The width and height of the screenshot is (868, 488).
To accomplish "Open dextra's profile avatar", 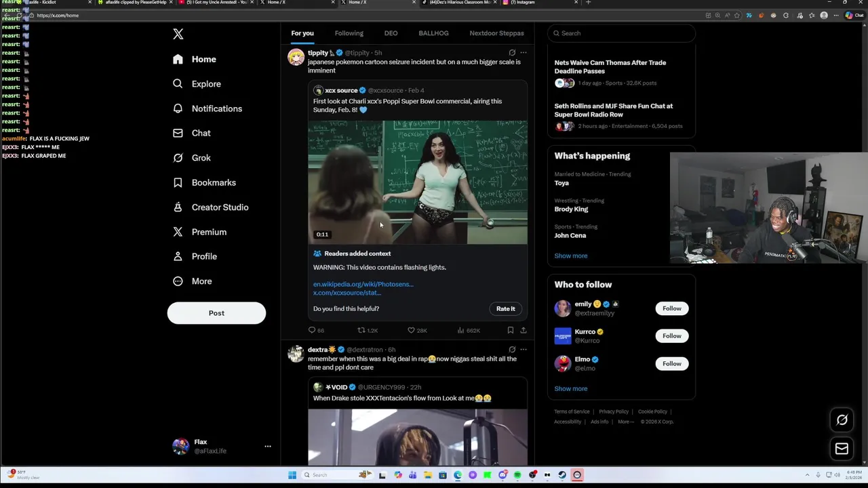I will click(296, 354).
